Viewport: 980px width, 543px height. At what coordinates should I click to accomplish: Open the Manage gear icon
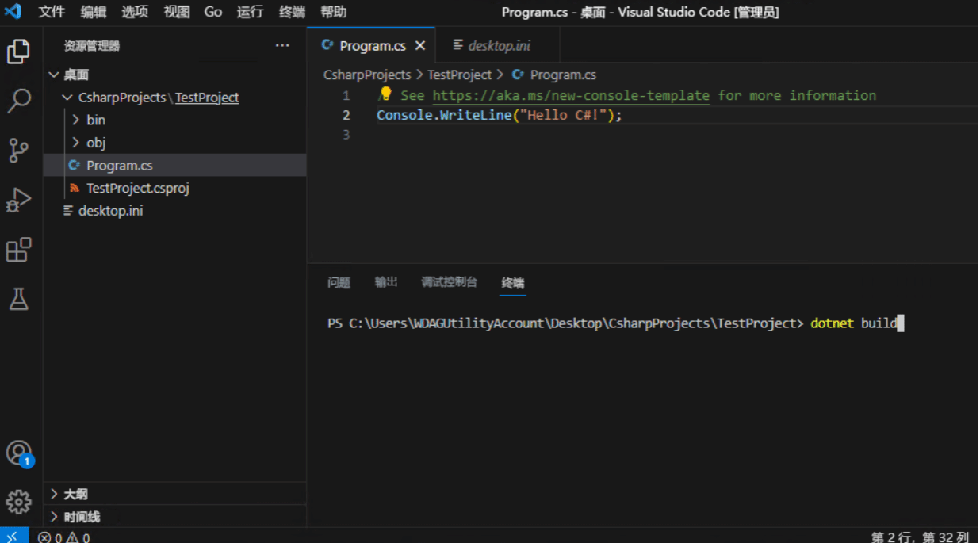click(18, 502)
